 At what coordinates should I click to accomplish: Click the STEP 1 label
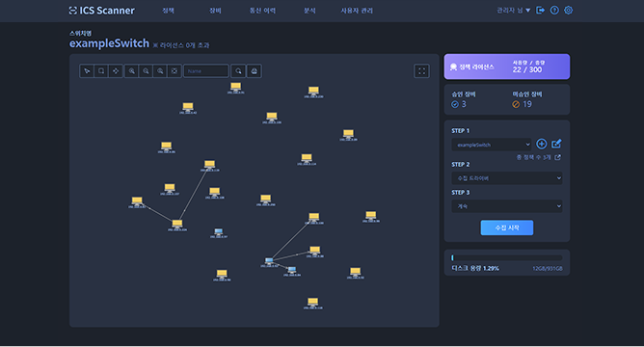461,130
